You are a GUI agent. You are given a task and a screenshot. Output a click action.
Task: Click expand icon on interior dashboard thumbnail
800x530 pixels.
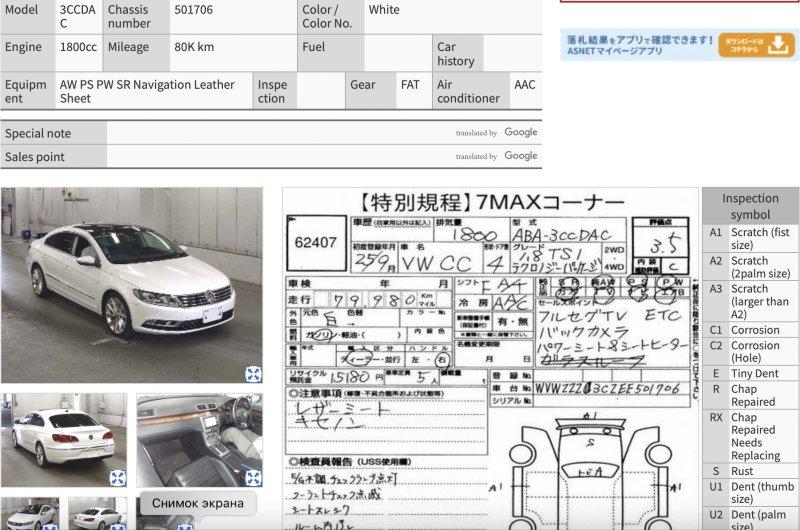253,478
